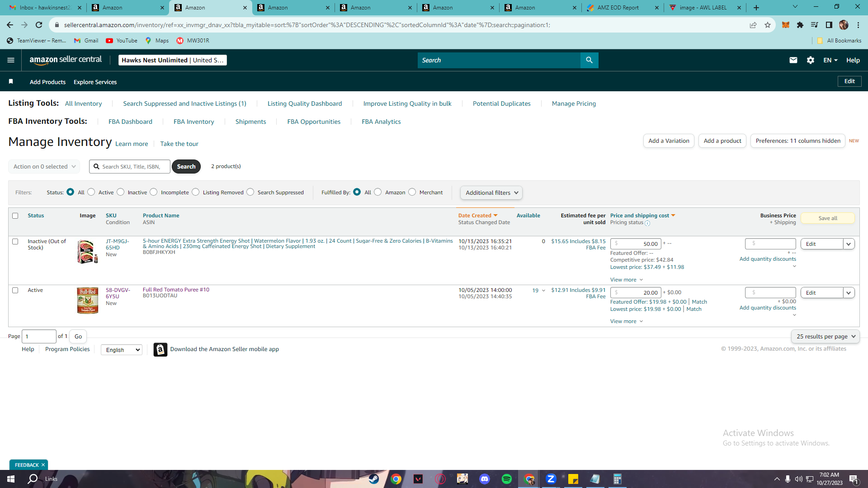Image resolution: width=868 pixels, height=488 pixels.
Task: Go back using the browser back arrow
Action: point(10,25)
